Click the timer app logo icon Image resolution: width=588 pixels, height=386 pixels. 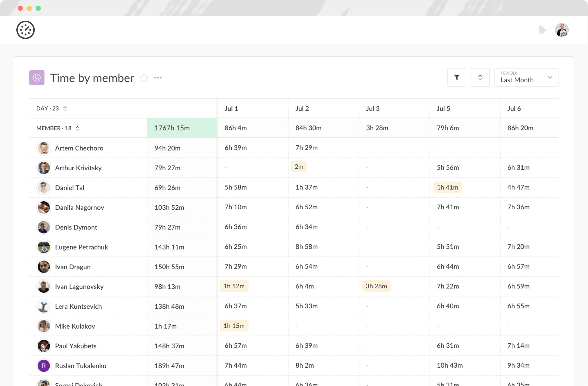coord(26,30)
